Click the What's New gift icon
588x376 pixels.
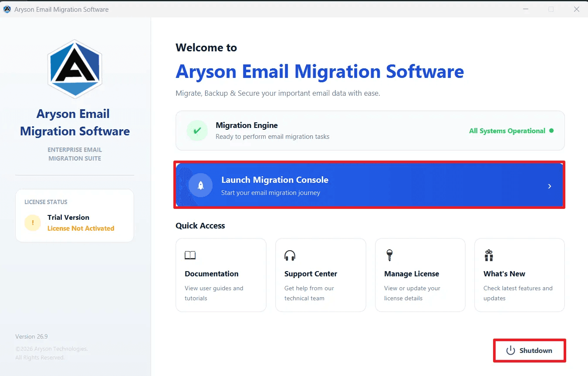pos(489,255)
